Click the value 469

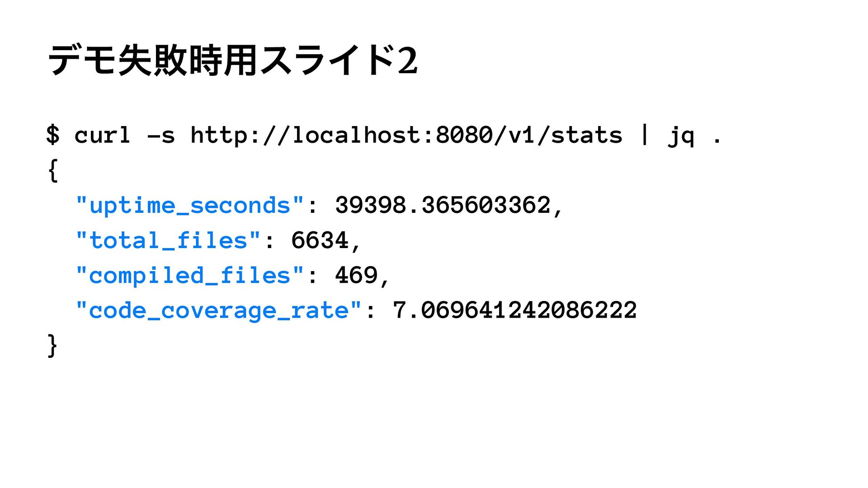[x=356, y=276]
